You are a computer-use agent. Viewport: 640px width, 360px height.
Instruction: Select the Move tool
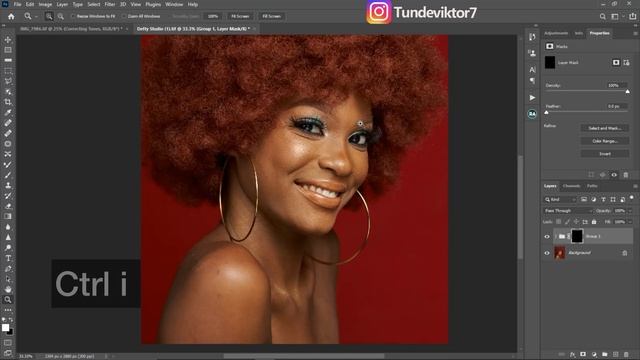[x=8, y=40]
